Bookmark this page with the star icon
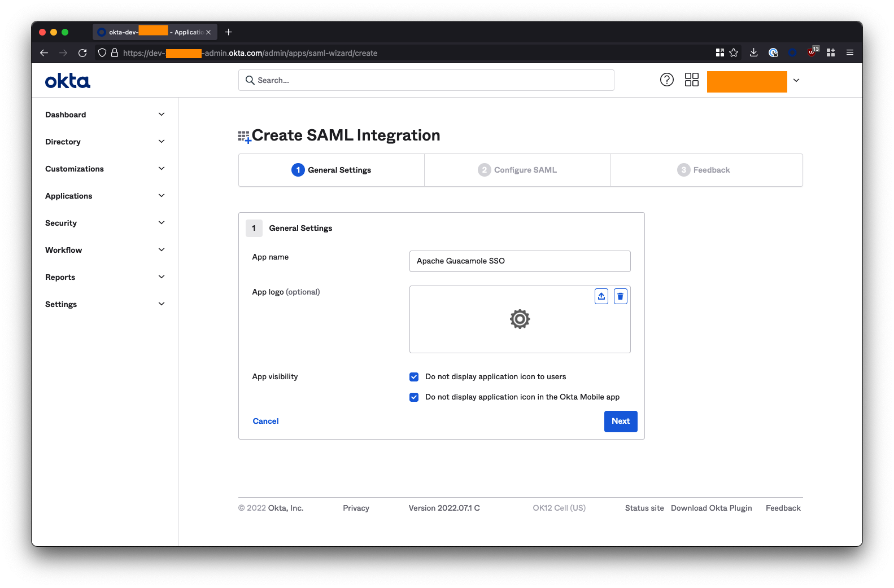 734,53
